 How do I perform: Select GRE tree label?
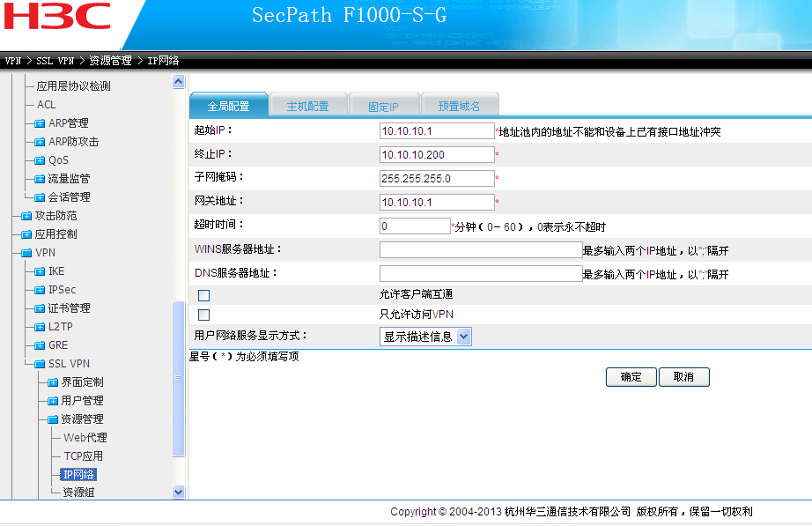(58, 345)
